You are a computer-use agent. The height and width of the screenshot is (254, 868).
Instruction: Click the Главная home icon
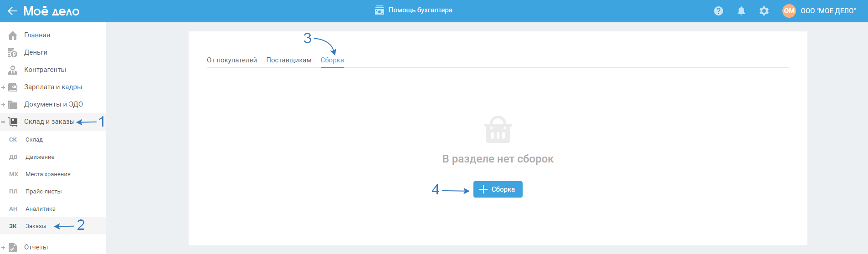point(13,36)
